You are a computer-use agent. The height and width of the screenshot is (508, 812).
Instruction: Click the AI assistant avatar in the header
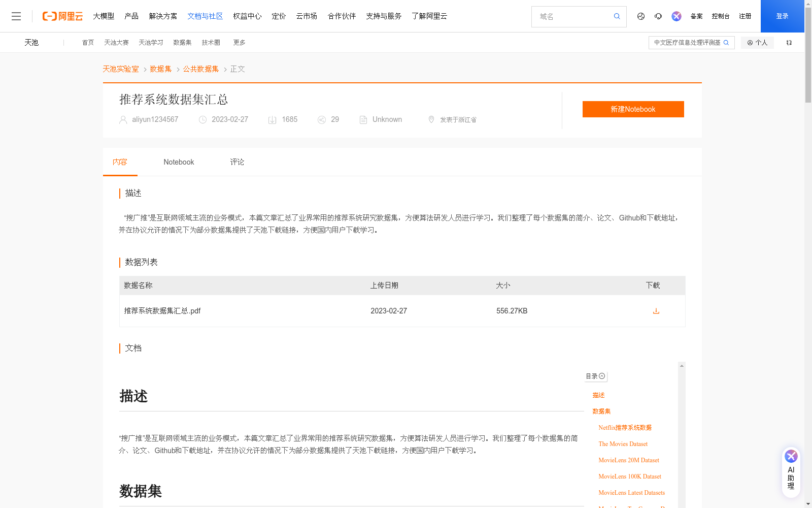click(x=676, y=16)
